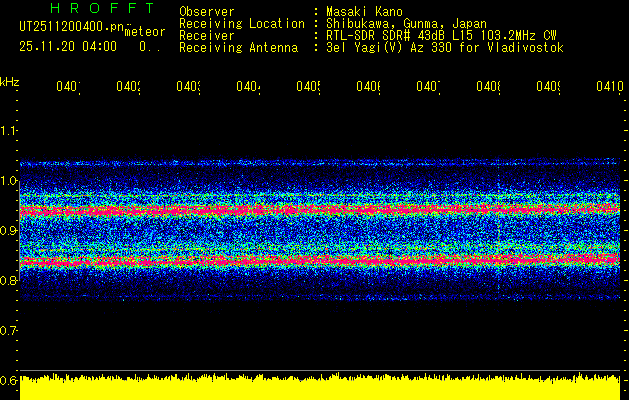
Task: Click the Receiving Location field label
Action: point(241,23)
